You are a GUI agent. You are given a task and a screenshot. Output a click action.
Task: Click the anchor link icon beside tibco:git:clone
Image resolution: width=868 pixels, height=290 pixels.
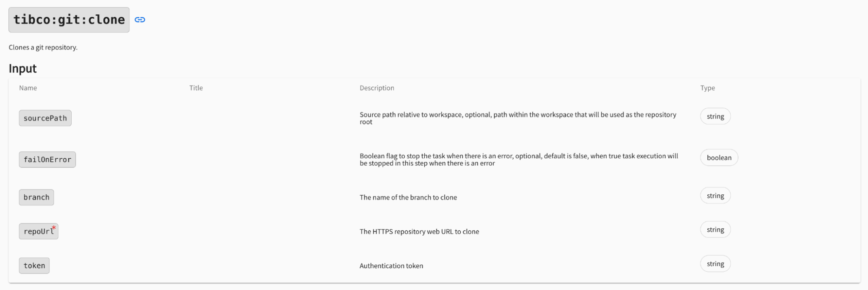[140, 20]
